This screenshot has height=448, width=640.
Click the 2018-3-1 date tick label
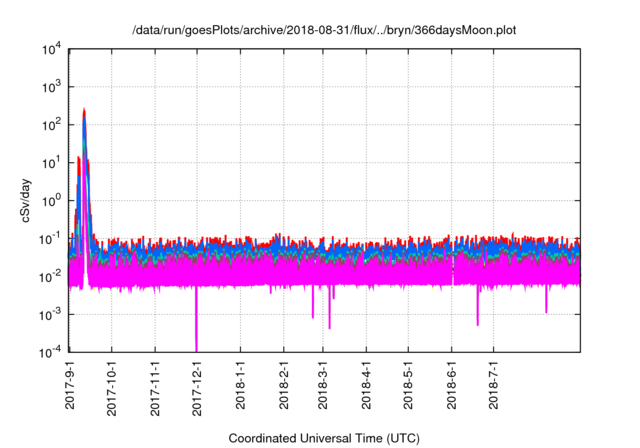click(323, 385)
